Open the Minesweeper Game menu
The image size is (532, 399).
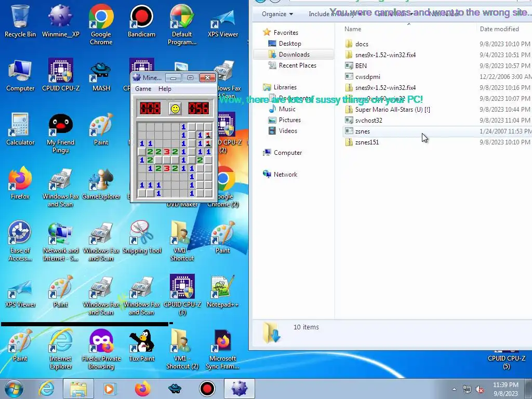[x=143, y=88]
